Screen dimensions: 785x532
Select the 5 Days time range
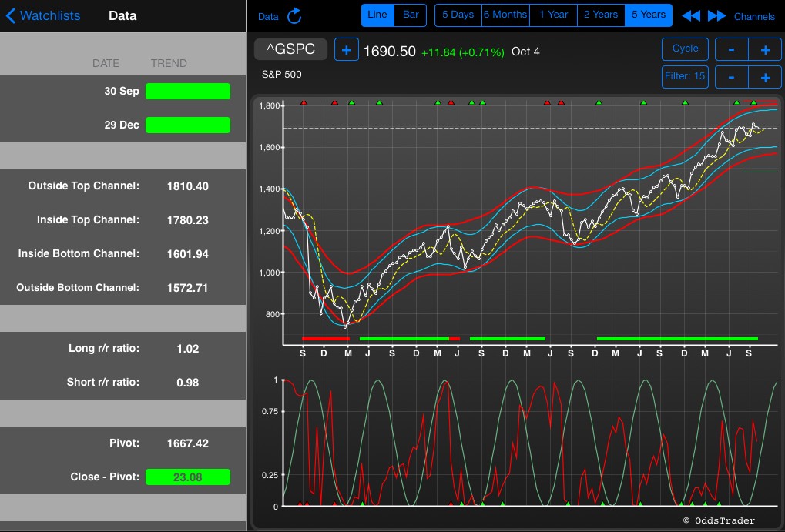click(x=458, y=15)
